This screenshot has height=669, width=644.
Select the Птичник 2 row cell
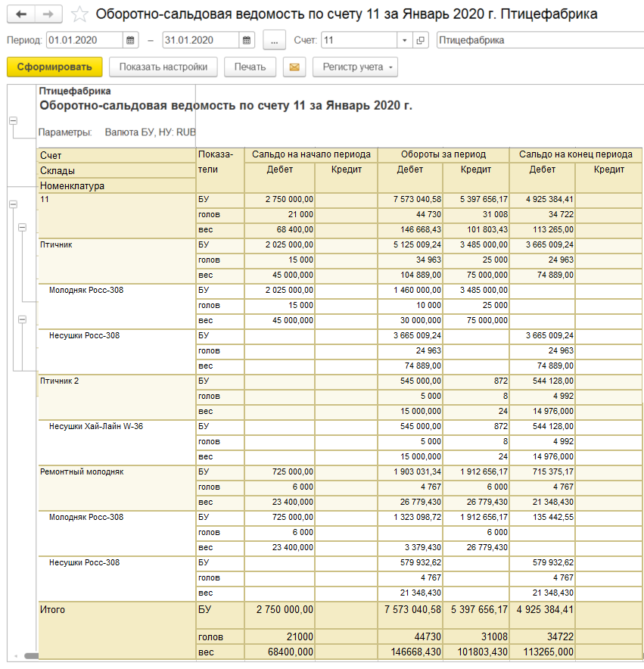click(116, 381)
